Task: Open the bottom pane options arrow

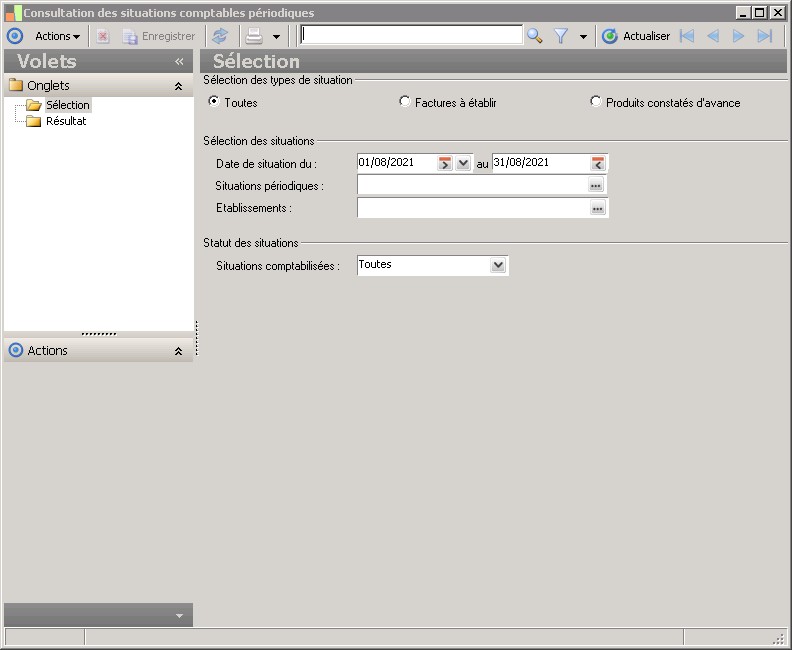Action: (179, 616)
